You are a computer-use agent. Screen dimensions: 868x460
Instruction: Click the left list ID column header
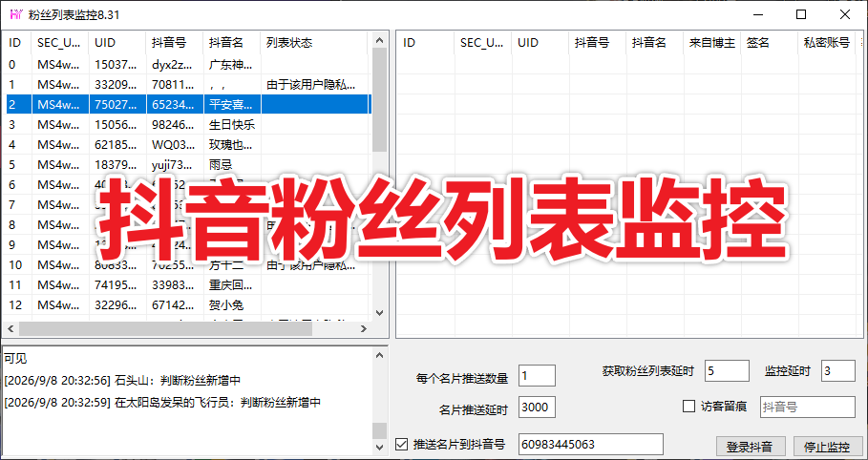point(18,43)
